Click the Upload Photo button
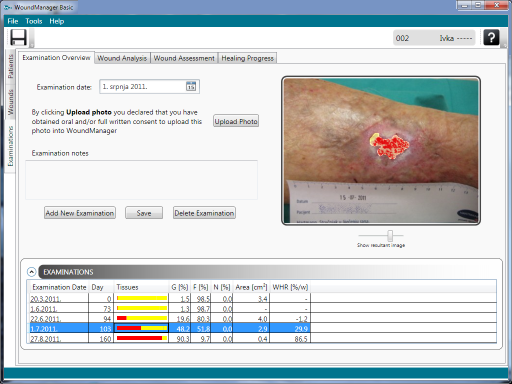Viewport: 512px width, 384px height. point(236,121)
